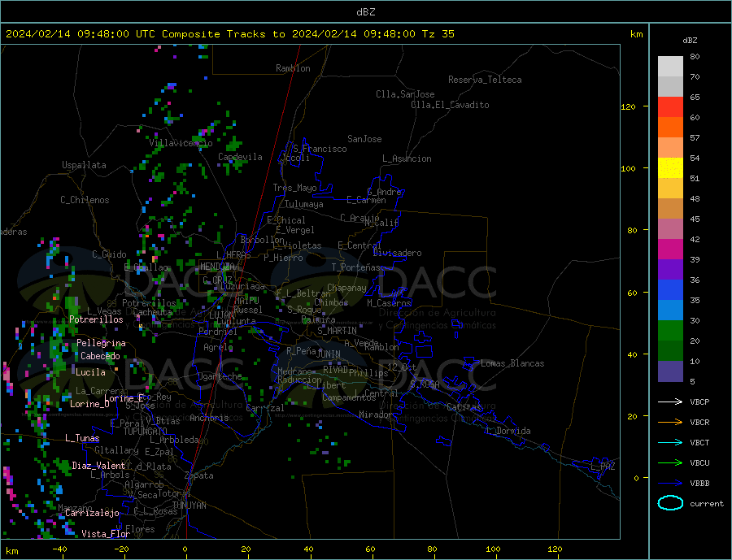The image size is (732, 560).
Task: Click the 100 tick on horizontal km axis
Action: point(493,549)
